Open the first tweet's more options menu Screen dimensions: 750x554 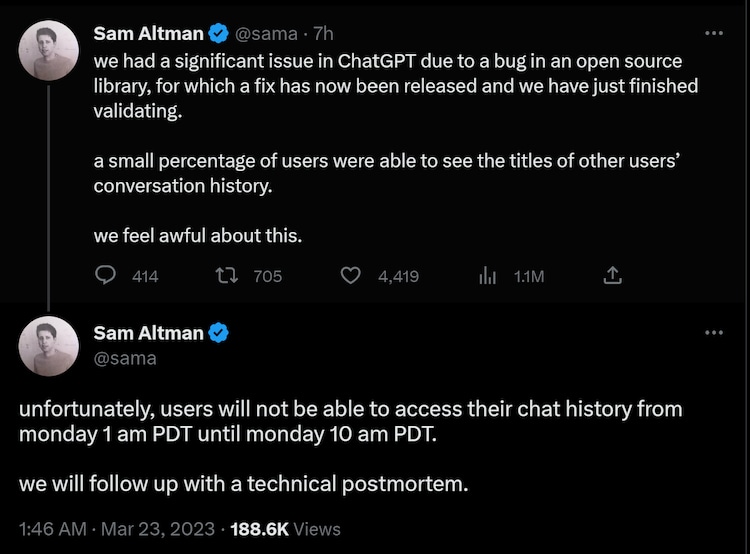click(x=713, y=33)
